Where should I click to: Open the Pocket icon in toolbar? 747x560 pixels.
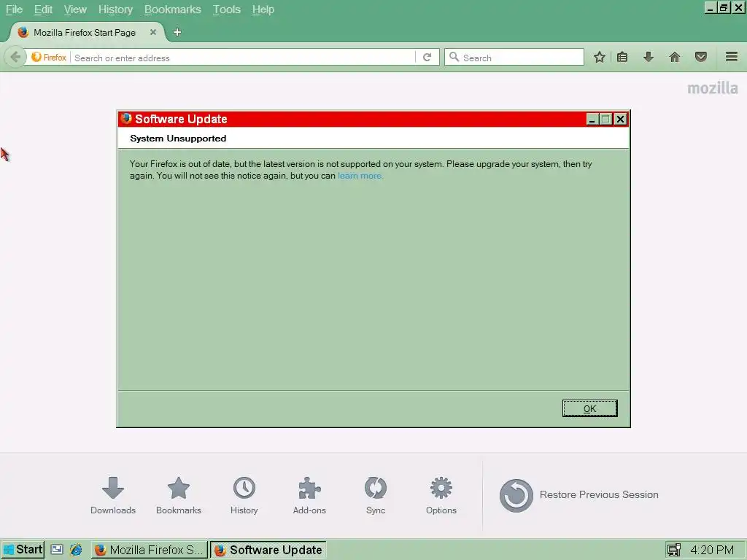pos(701,58)
